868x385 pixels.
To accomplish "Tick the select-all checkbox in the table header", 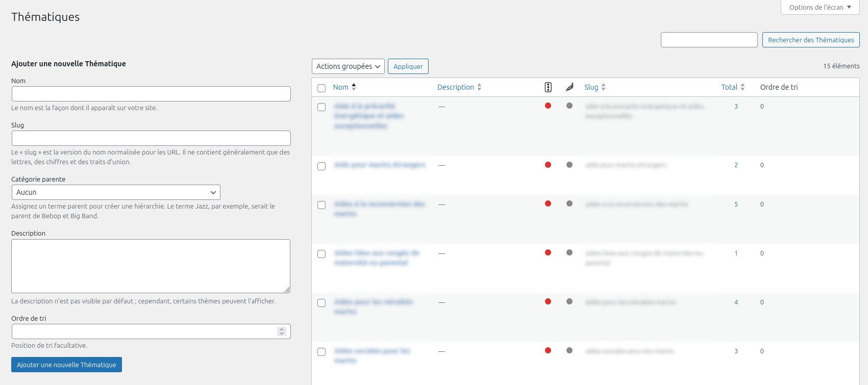I will [321, 88].
